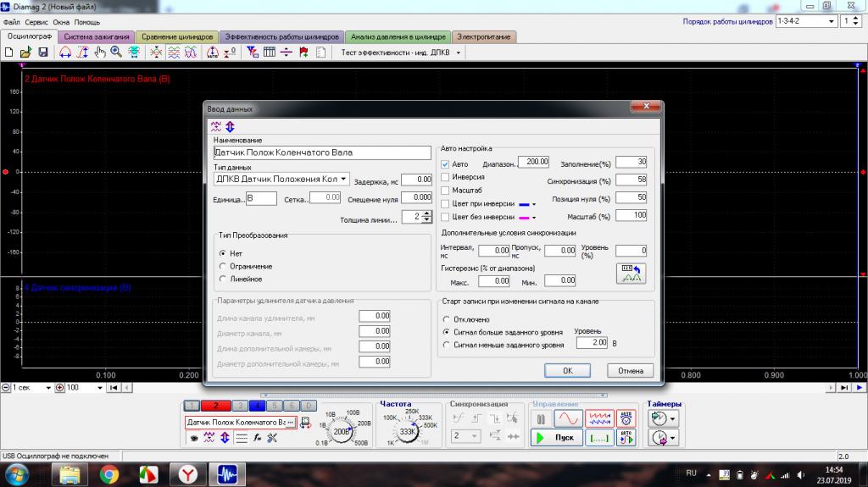Screen dimensions: 868x487
Task: Open the lower timer dropdown in Таймеры
Action: [672, 438]
